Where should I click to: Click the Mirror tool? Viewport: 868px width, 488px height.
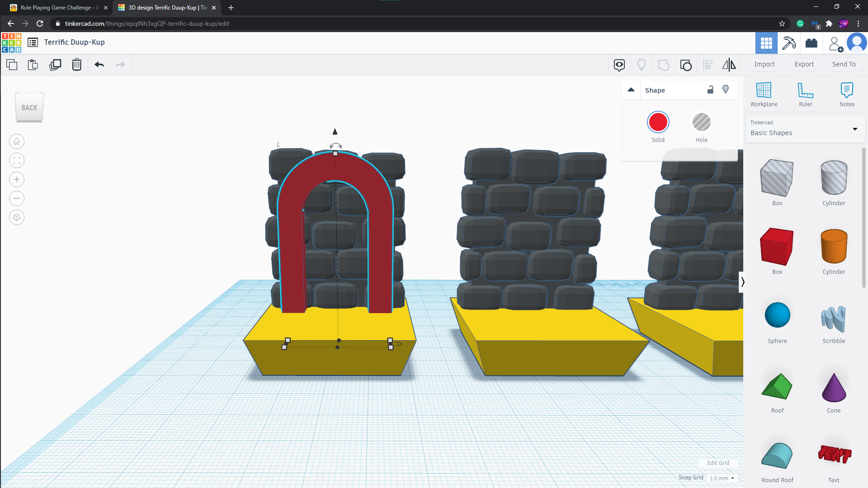click(729, 65)
